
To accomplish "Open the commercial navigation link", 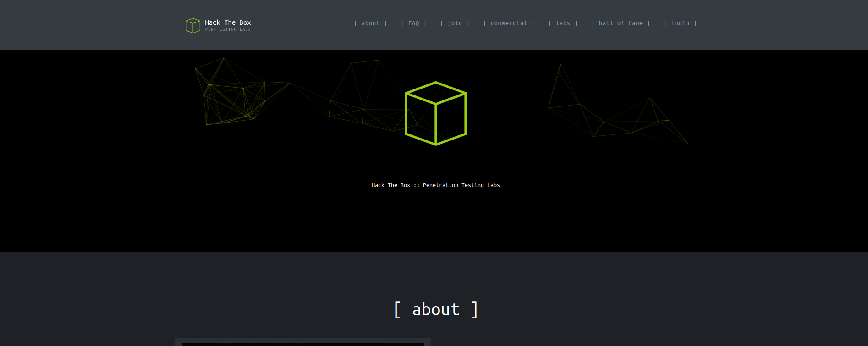I will (x=509, y=23).
